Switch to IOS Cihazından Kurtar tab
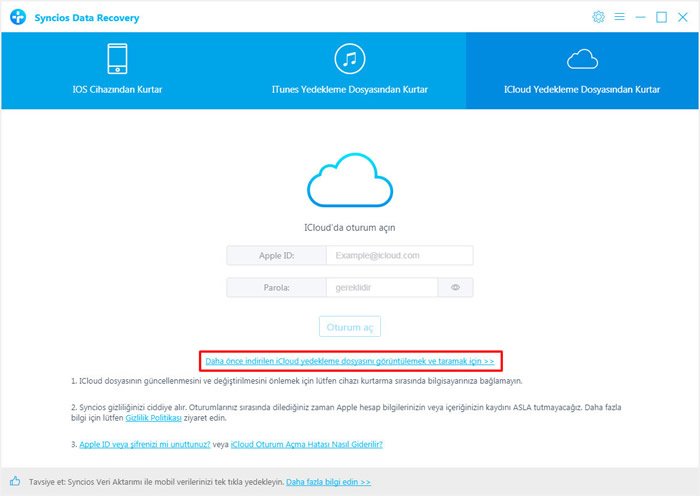Image resolution: width=700 pixels, height=496 pixels. tap(117, 71)
